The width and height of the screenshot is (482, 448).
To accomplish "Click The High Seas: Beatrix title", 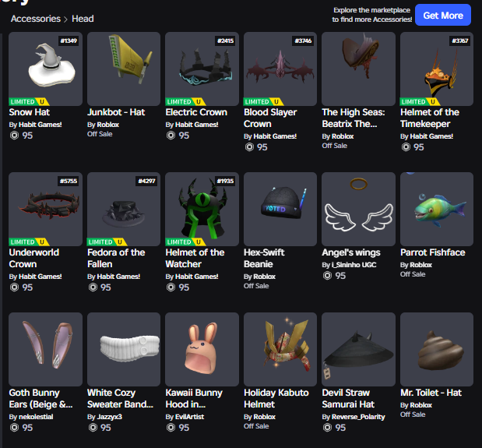I will [x=354, y=118].
